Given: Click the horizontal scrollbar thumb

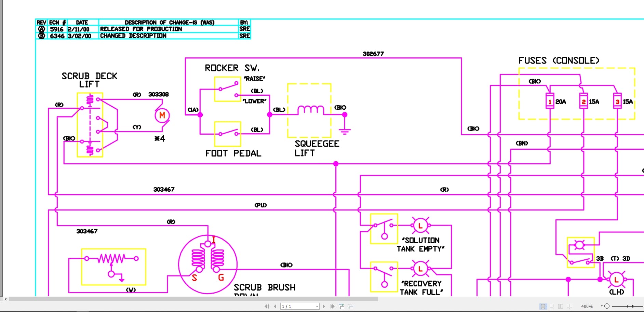Looking at the screenshot, I should [x=193, y=299].
